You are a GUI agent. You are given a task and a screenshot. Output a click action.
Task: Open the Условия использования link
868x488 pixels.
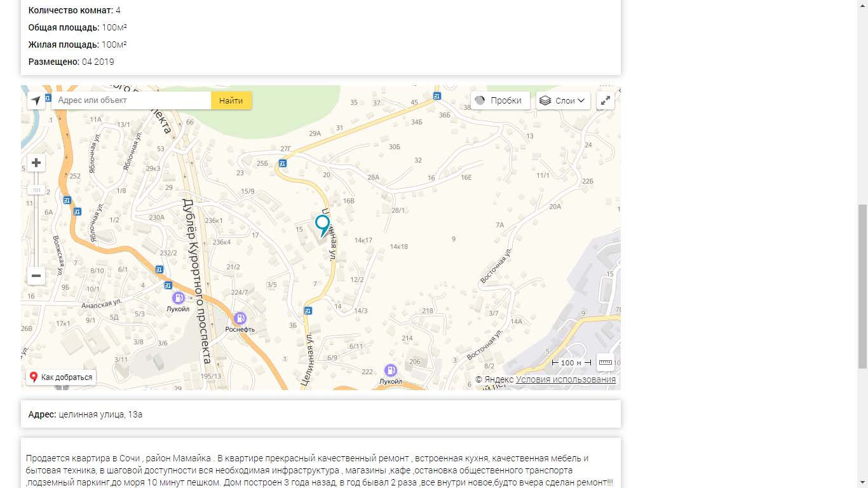(566, 379)
